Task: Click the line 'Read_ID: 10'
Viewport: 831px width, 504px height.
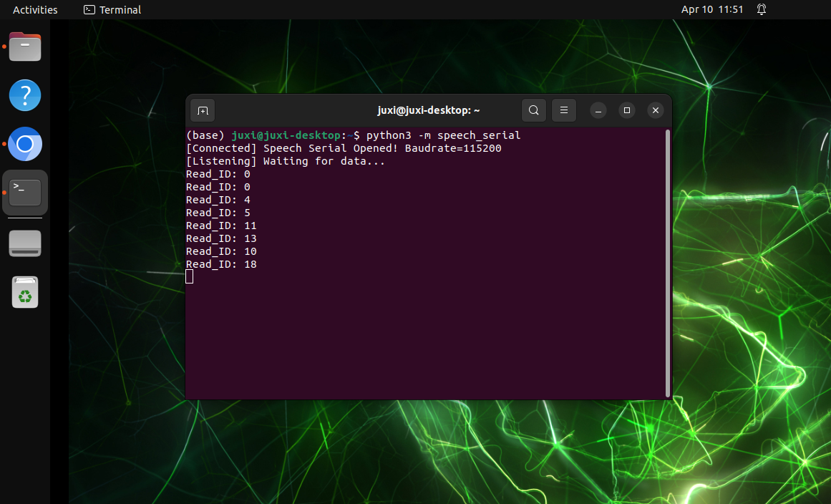Action: pyautogui.click(x=221, y=251)
